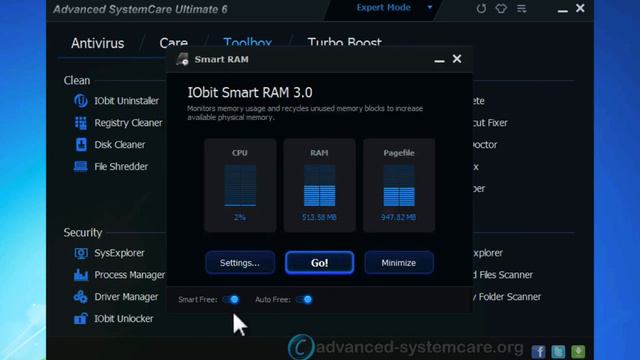
Task: Click the skin icon in title bar
Action: click(x=501, y=9)
